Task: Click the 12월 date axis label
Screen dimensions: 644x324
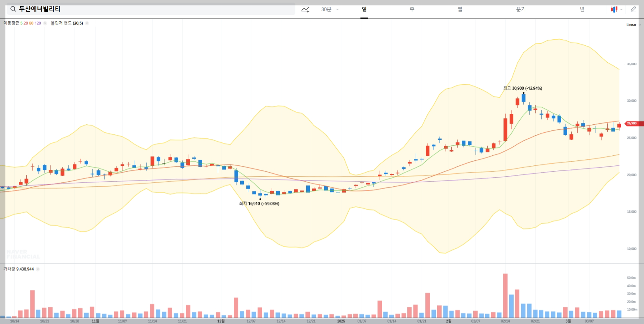Action: point(221,321)
